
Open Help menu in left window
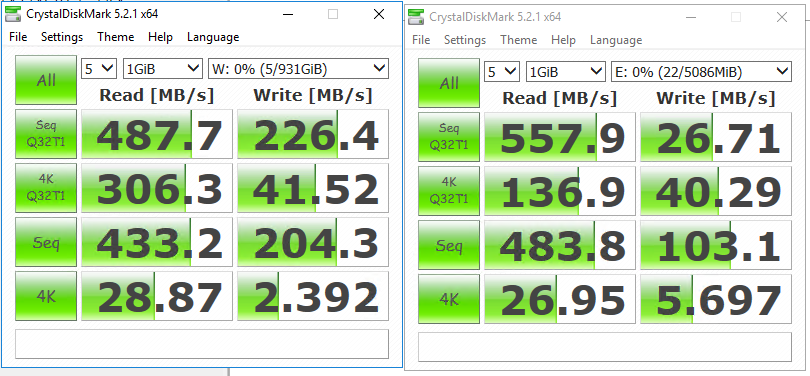pyautogui.click(x=160, y=37)
